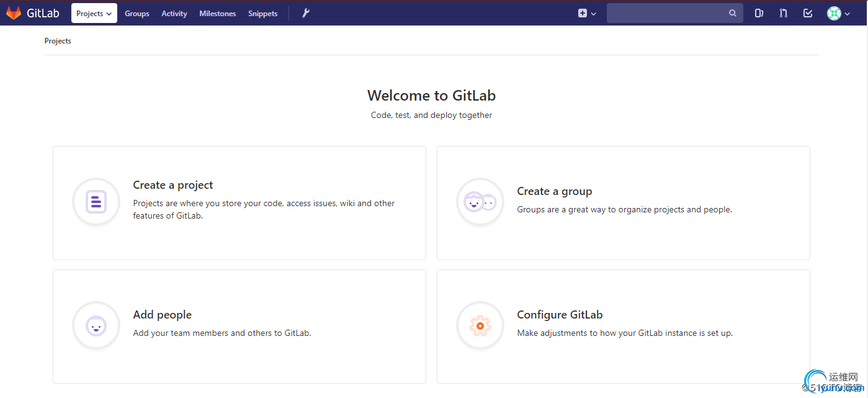The height and width of the screenshot is (398, 868).
Task: Click the GitLab wordmark text
Action: (x=43, y=13)
